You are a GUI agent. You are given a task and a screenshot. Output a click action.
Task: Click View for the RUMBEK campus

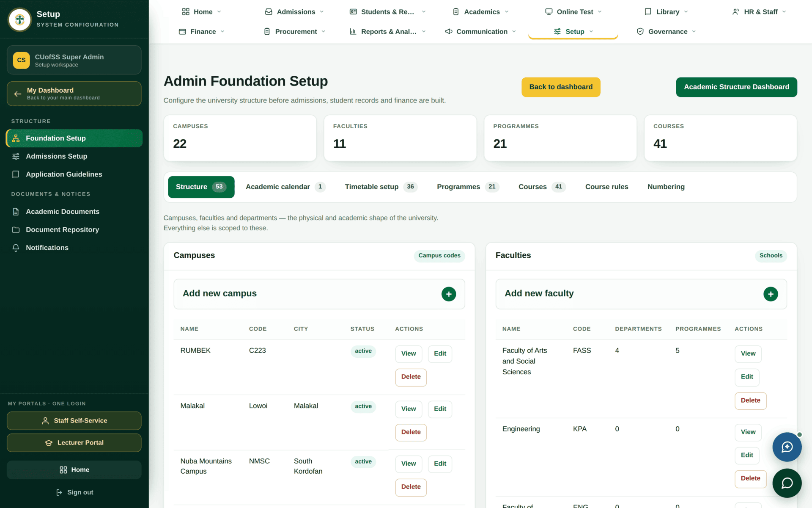(x=409, y=354)
